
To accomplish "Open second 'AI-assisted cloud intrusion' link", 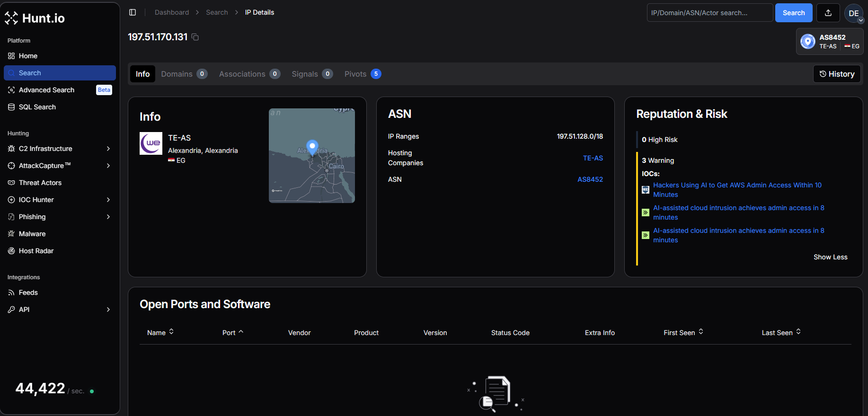I will click(x=739, y=212).
